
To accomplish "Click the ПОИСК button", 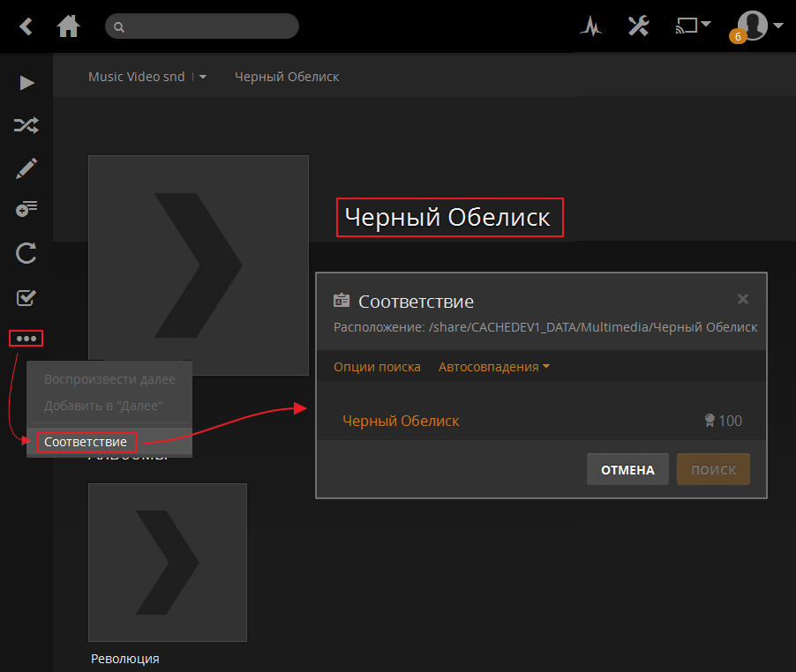I will pos(713,469).
